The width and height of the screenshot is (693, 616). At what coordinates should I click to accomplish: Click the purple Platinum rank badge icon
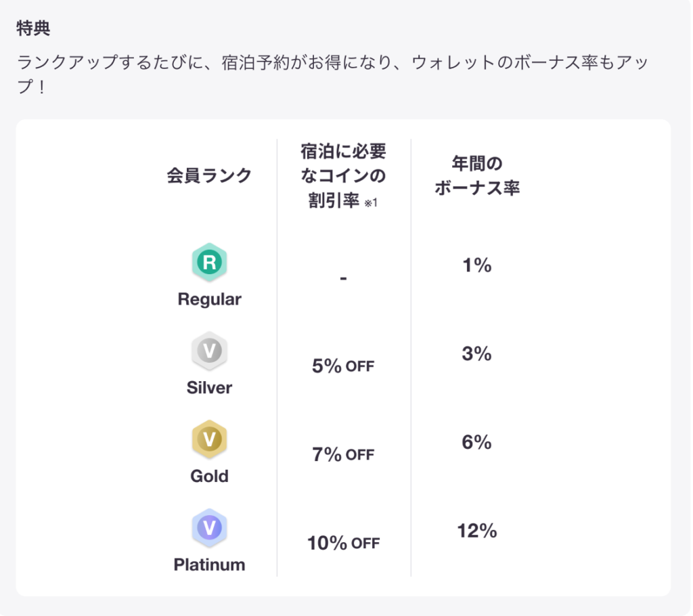pos(209,527)
